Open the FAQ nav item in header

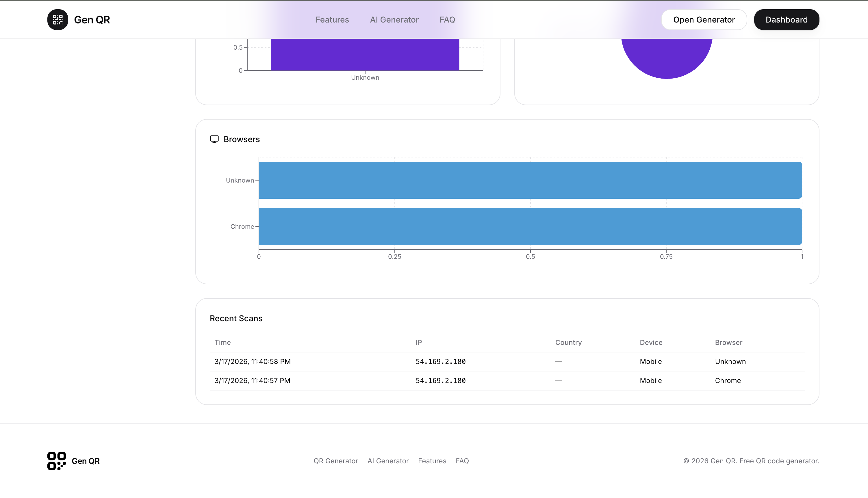[447, 19]
